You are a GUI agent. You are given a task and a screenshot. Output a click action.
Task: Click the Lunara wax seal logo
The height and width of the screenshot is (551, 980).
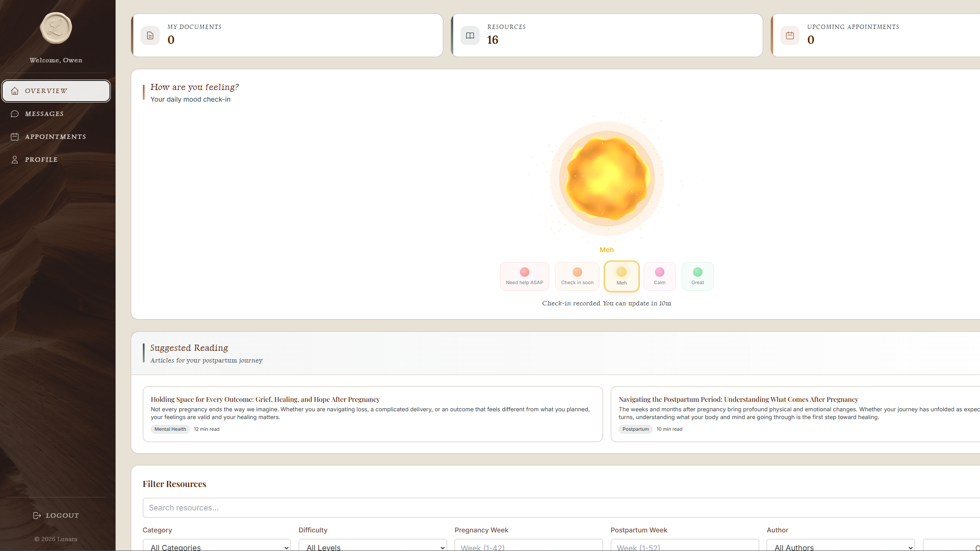(x=56, y=28)
